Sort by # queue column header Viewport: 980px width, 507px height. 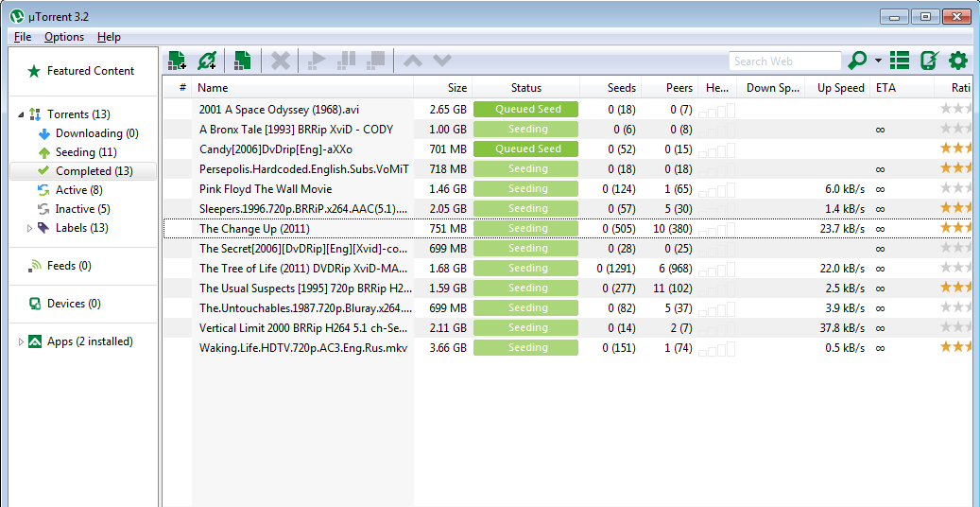point(178,88)
